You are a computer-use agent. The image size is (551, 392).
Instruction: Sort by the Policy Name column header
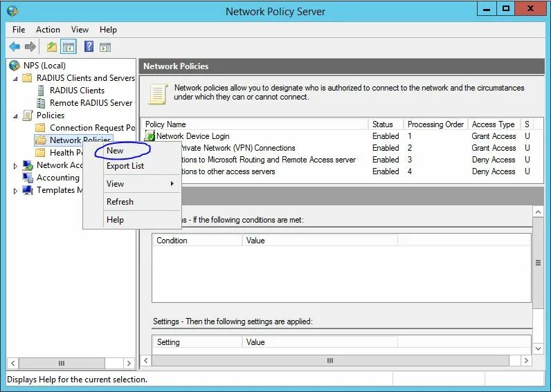pos(255,124)
